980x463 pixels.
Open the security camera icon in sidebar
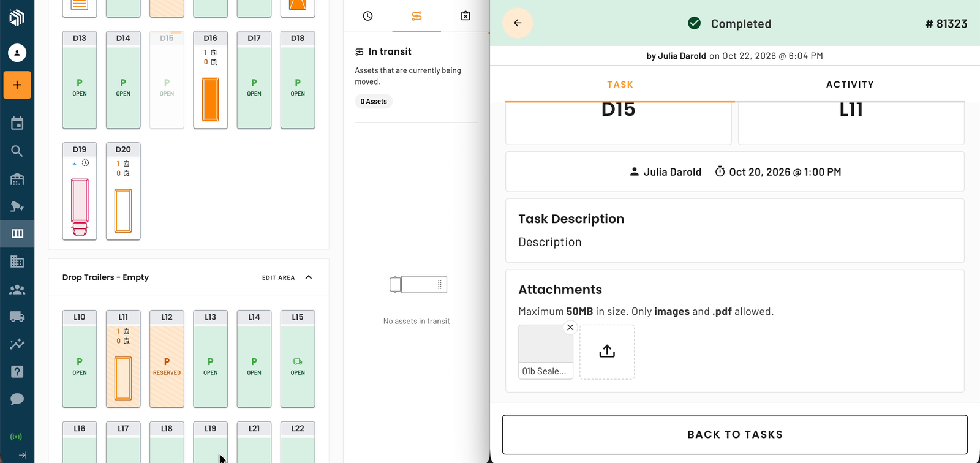point(17,206)
